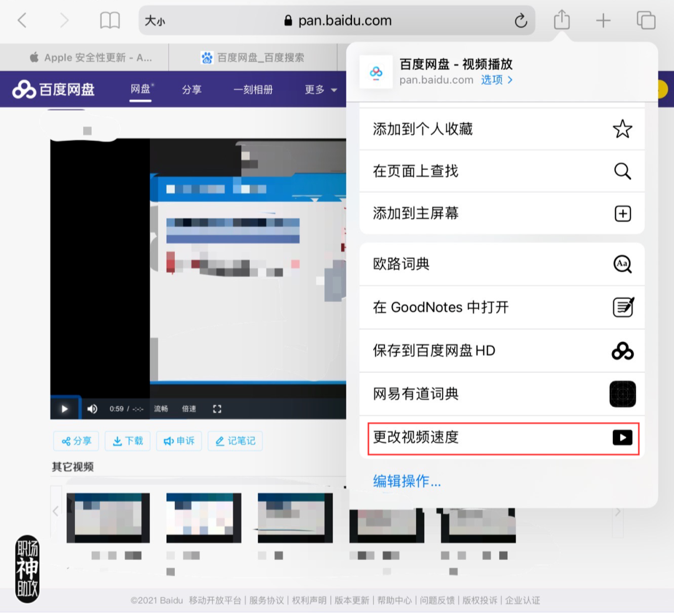The image size is (674, 616).
Task: Enter fullscreen with the expand icon
Action: tap(217, 408)
